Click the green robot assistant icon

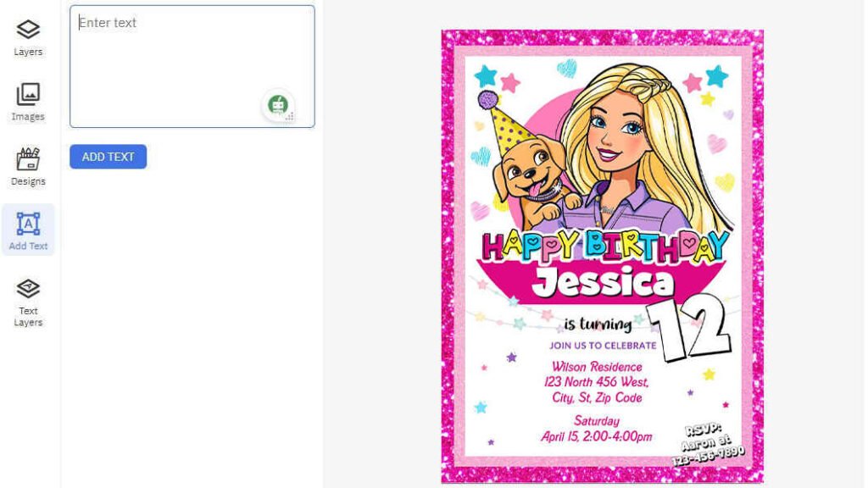(278, 104)
